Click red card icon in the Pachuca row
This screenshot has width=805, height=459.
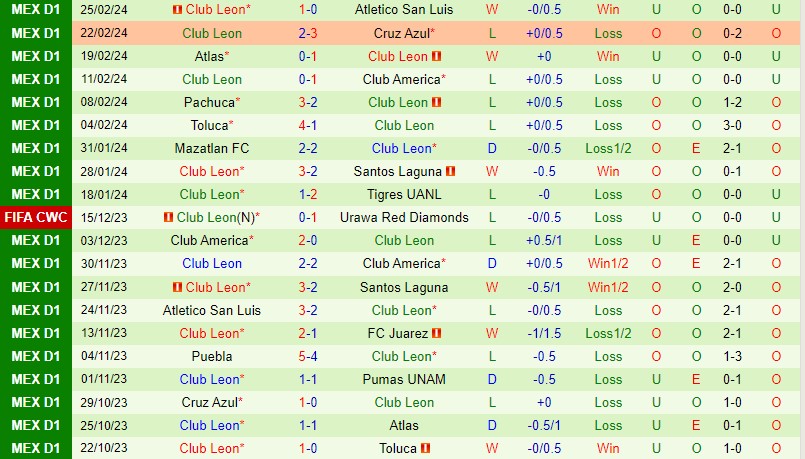click(x=437, y=103)
